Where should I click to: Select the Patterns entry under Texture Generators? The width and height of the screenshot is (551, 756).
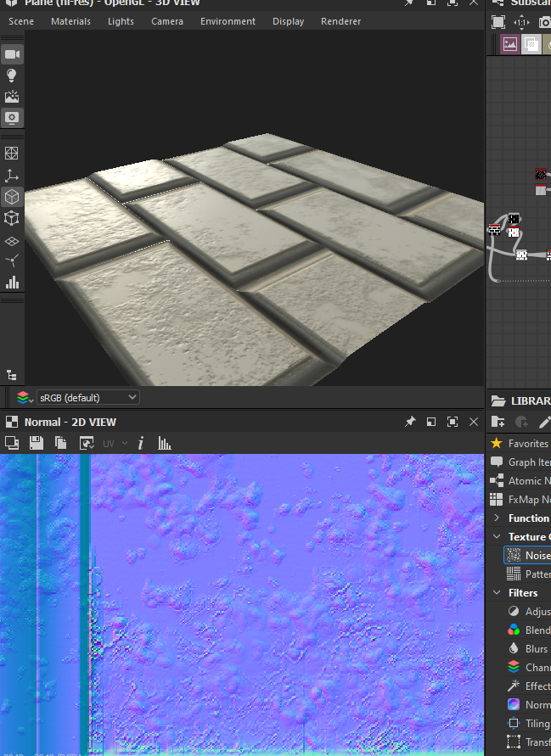click(x=528, y=574)
